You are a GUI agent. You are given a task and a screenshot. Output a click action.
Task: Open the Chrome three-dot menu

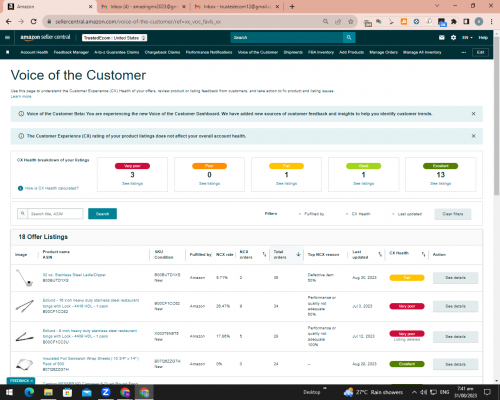(491, 22)
